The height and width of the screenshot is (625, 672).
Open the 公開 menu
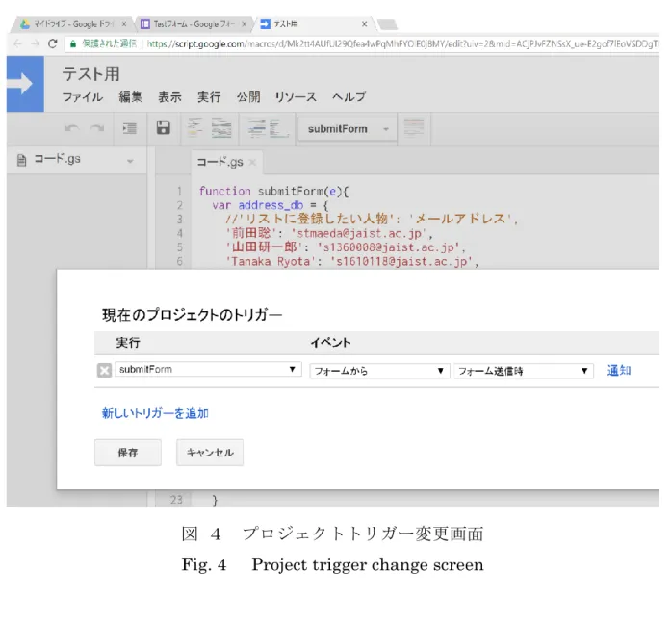(x=248, y=97)
